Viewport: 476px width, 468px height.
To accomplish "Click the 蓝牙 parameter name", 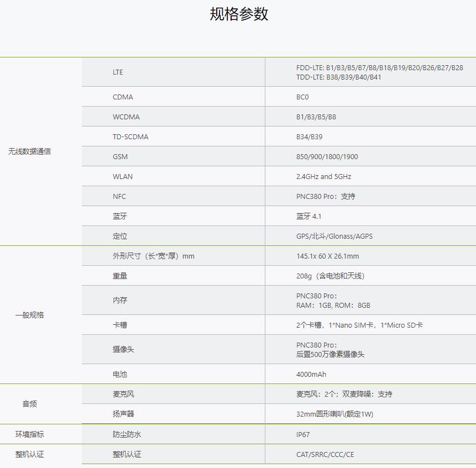I will [120, 216].
